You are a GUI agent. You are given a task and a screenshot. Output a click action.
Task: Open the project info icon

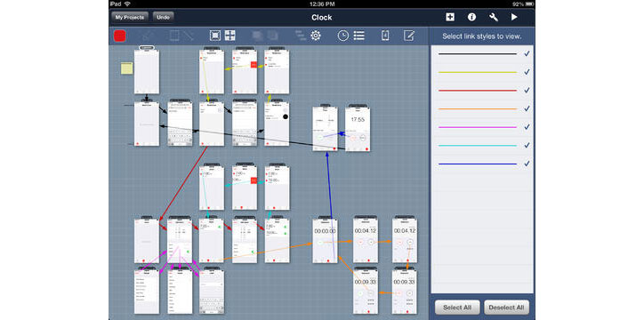[x=472, y=17]
